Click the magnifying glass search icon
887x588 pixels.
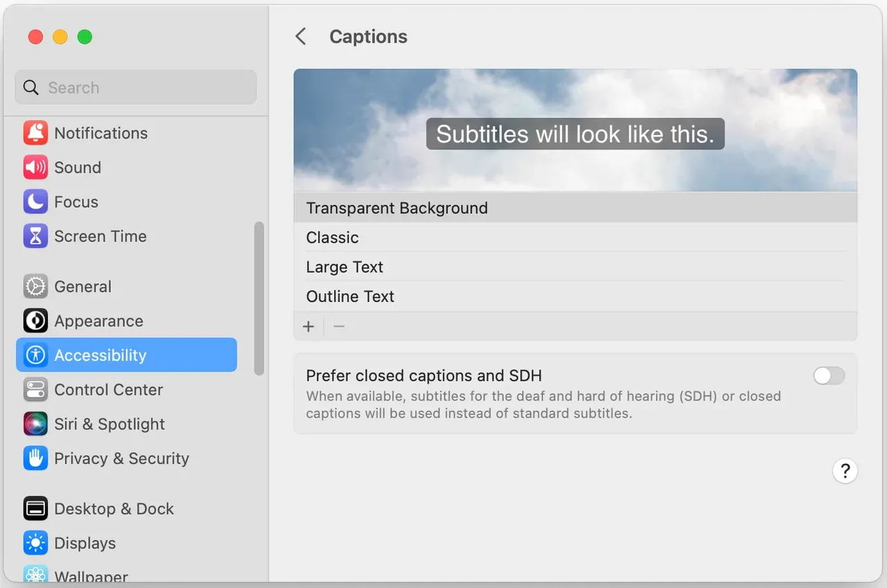31,88
